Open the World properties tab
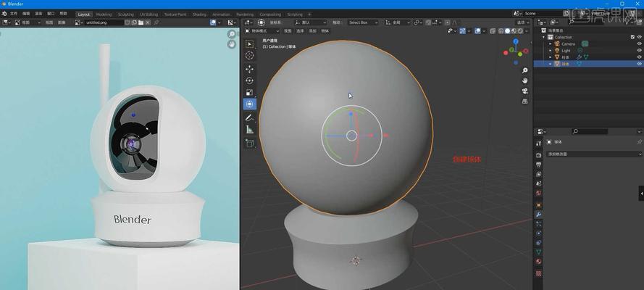 point(539,193)
